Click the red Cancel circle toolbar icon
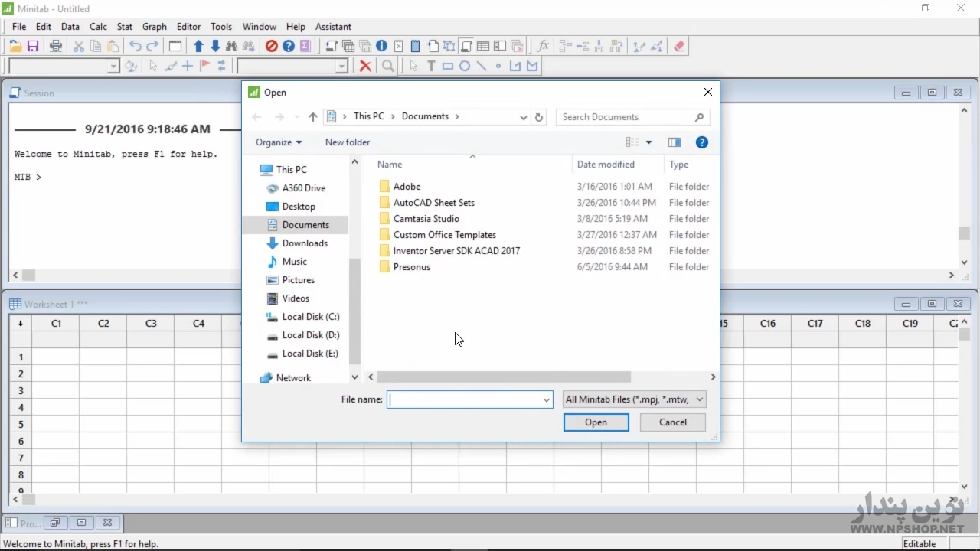 pos(271,46)
